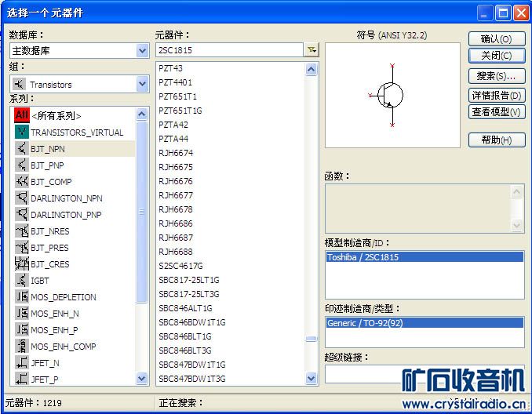The image size is (532, 414).
Task: Click the JFET_N family icon
Action: (22, 362)
